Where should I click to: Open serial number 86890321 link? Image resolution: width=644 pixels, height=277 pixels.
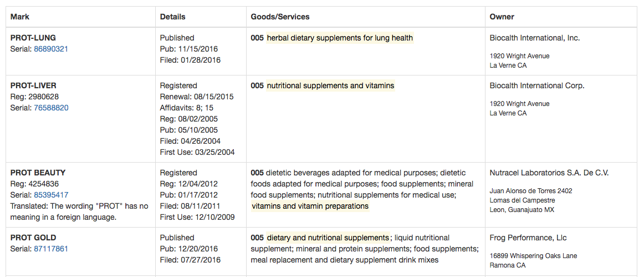(x=51, y=49)
